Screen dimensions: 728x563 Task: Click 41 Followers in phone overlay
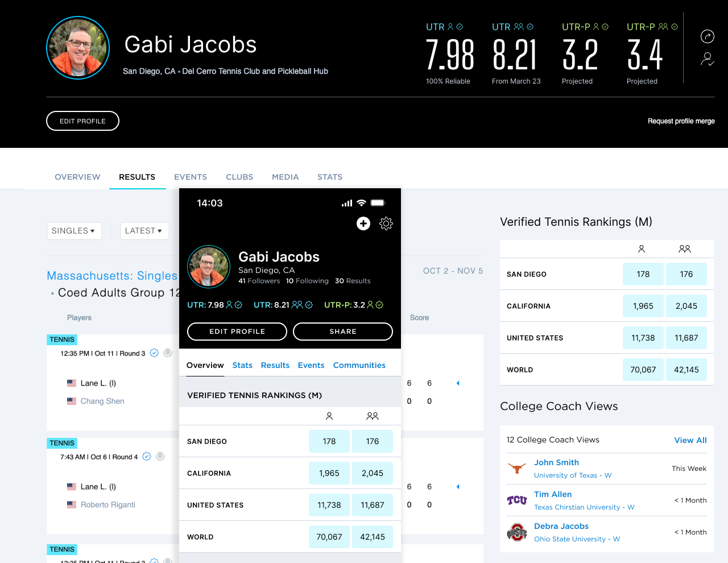pyautogui.click(x=259, y=281)
